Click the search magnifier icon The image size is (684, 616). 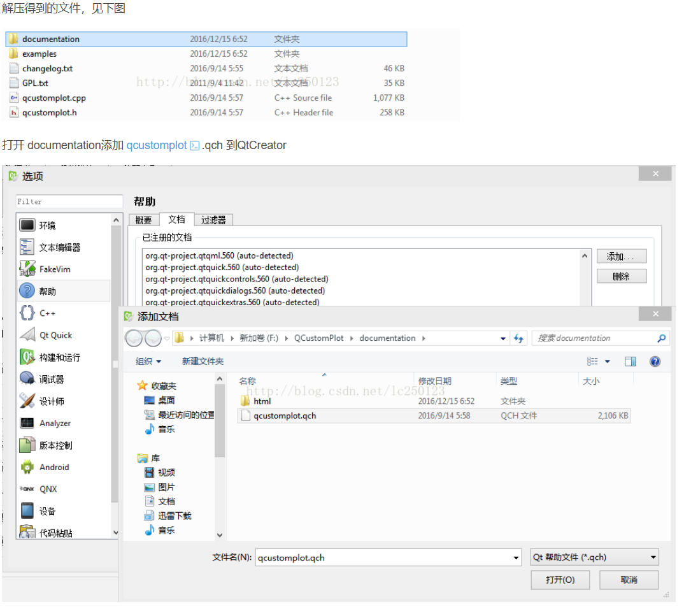coord(661,338)
